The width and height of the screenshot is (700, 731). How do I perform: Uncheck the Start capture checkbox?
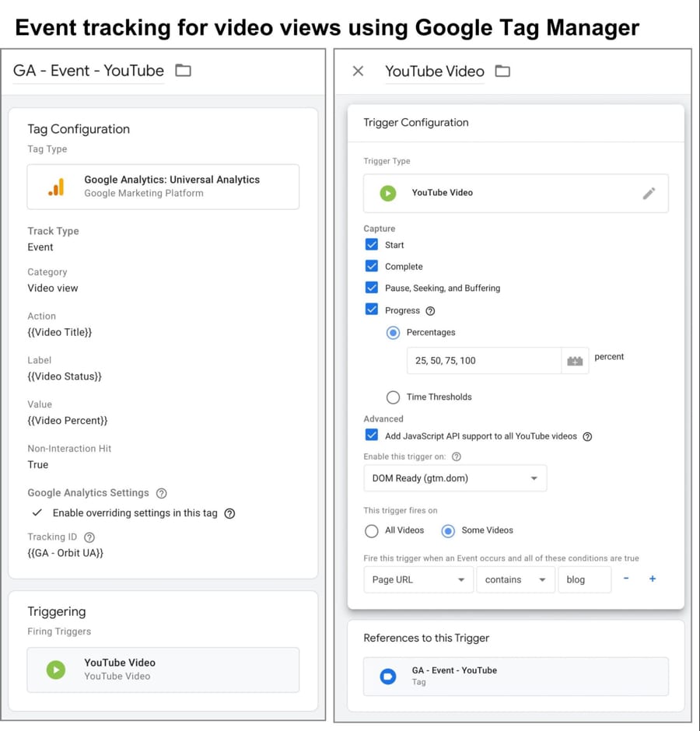tap(372, 245)
